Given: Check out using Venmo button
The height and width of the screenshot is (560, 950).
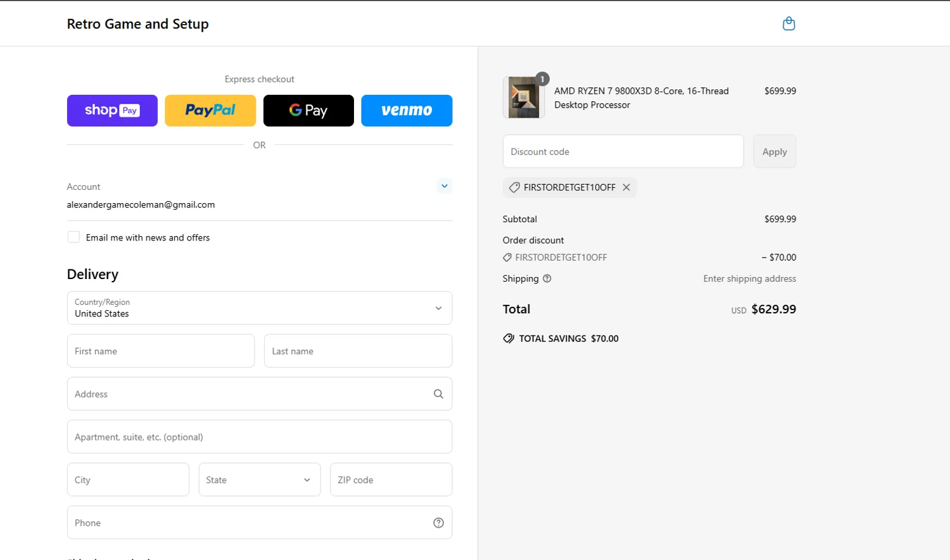Looking at the screenshot, I should [x=407, y=111].
